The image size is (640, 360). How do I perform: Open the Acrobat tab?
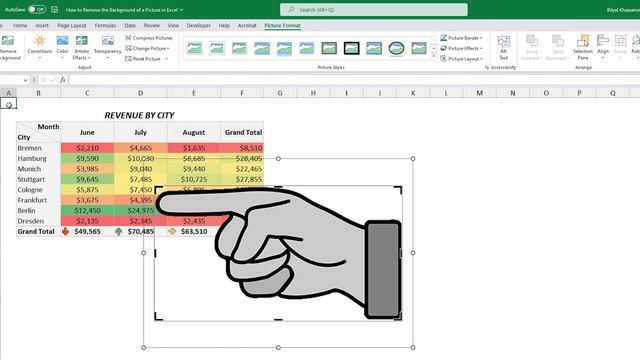[x=247, y=25]
